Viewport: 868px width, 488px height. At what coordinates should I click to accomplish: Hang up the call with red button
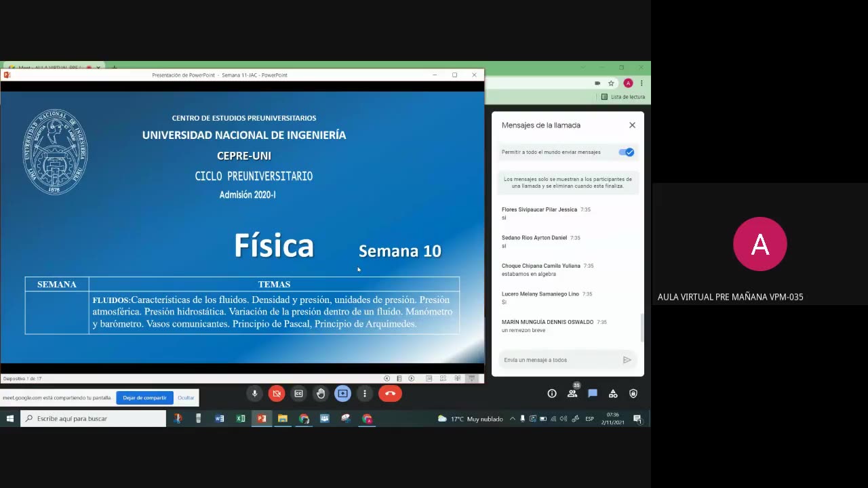pyautogui.click(x=390, y=394)
